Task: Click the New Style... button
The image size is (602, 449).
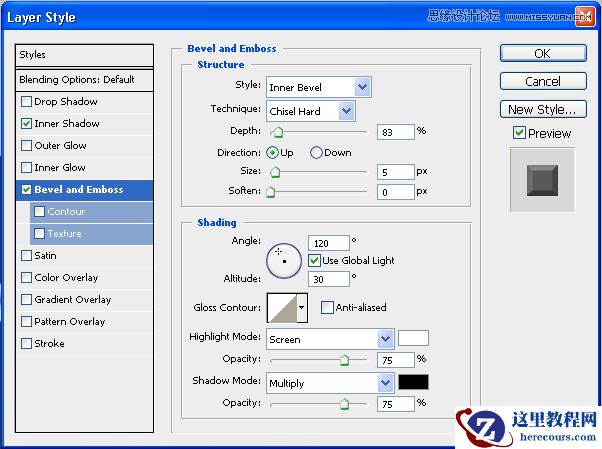Action: pyautogui.click(x=542, y=109)
